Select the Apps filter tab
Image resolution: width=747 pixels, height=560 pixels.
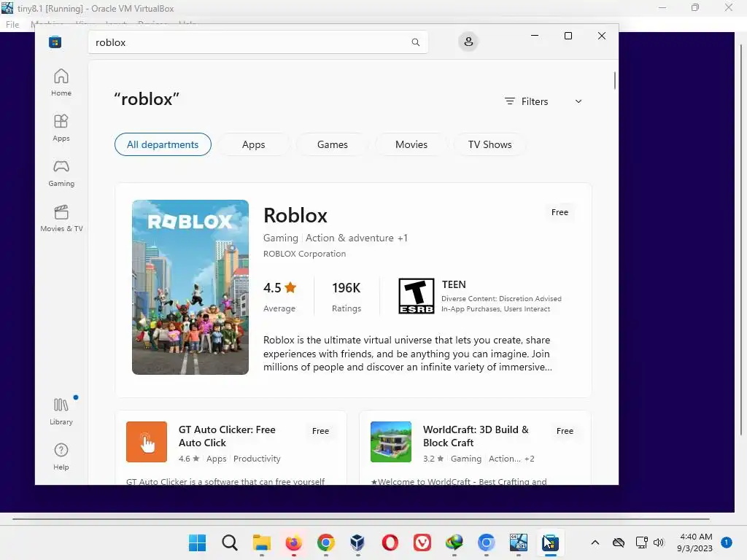[x=253, y=144]
